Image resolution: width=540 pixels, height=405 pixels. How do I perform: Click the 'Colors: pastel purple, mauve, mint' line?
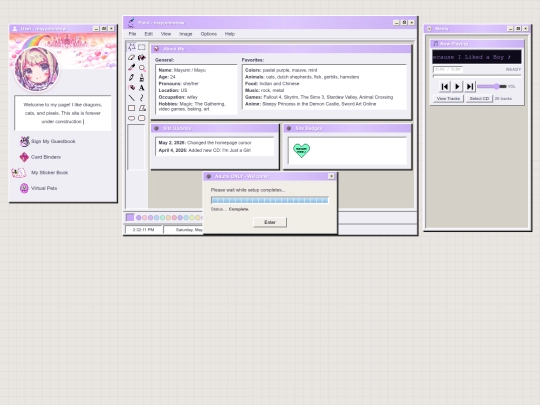(x=281, y=70)
